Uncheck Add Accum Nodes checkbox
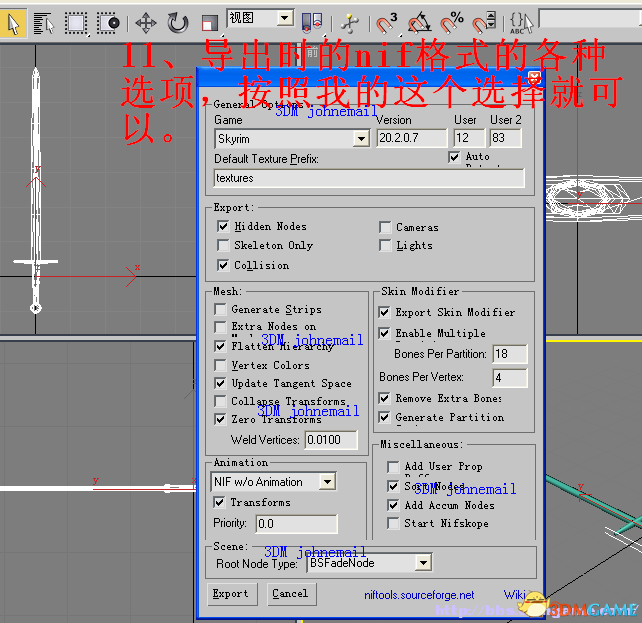642x623 pixels. pos(393,506)
